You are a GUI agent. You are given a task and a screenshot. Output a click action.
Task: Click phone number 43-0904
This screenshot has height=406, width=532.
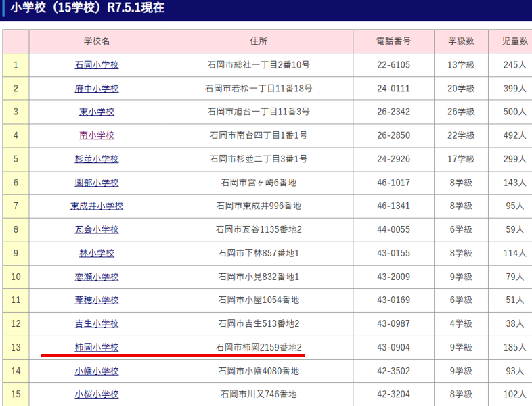[393, 348]
